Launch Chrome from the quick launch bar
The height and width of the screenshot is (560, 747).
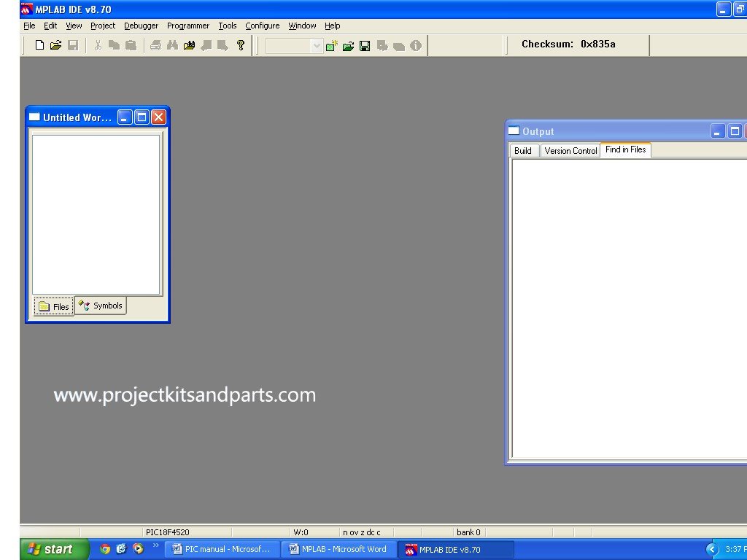click(x=105, y=549)
